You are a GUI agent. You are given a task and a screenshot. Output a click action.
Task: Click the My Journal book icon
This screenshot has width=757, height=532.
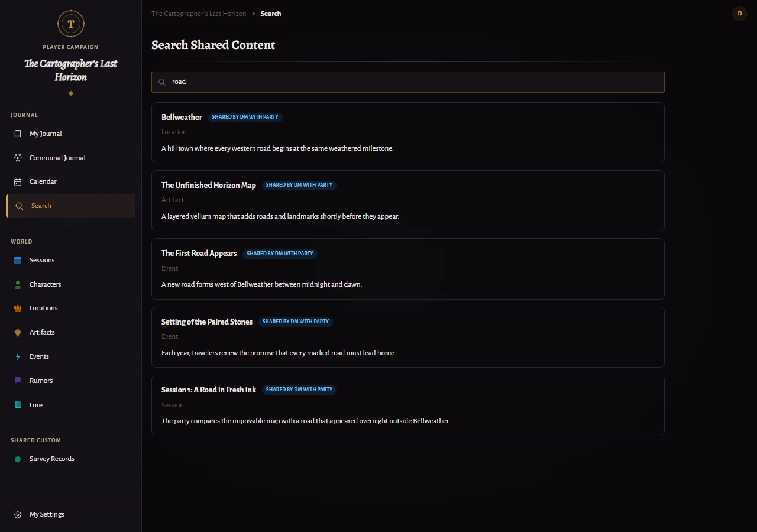pyautogui.click(x=18, y=134)
